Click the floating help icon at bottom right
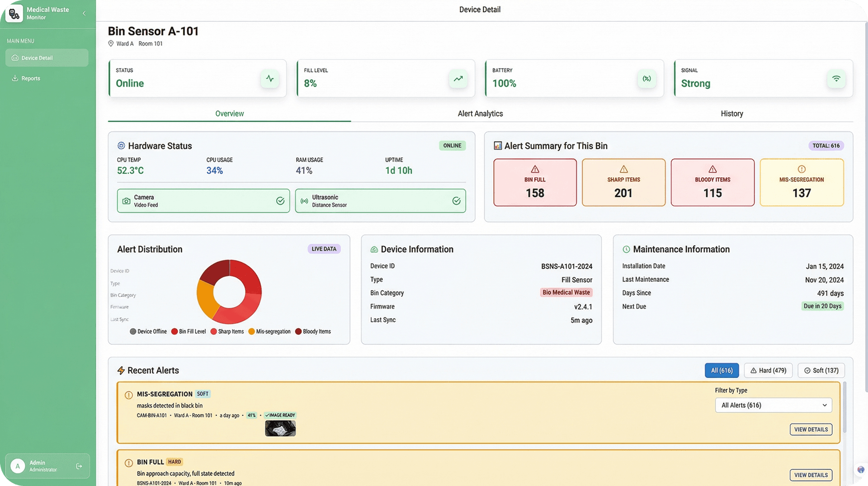 [x=861, y=470]
